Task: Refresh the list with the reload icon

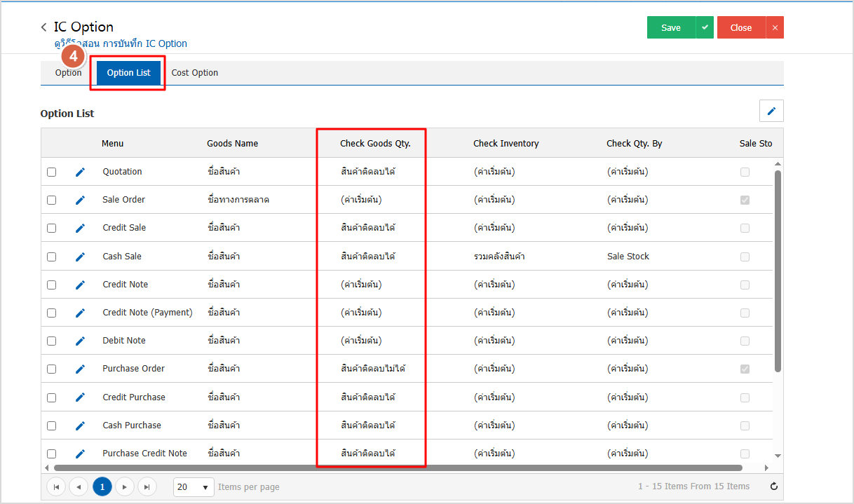Action: tap(773, 486)
